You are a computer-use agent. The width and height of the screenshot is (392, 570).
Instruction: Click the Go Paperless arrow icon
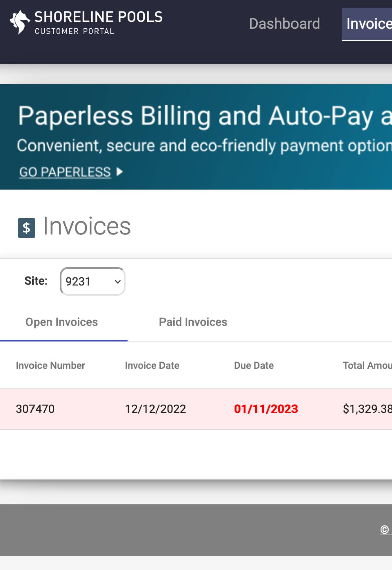[x=120, y=172]
